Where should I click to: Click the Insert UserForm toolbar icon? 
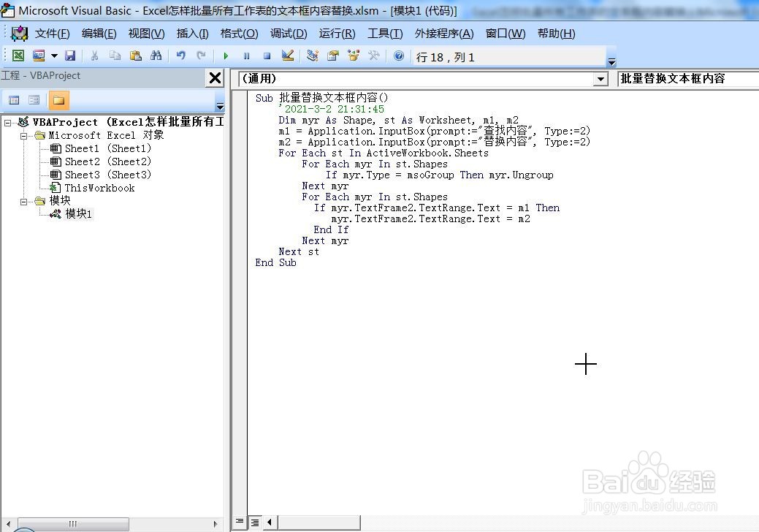[39, 56]
